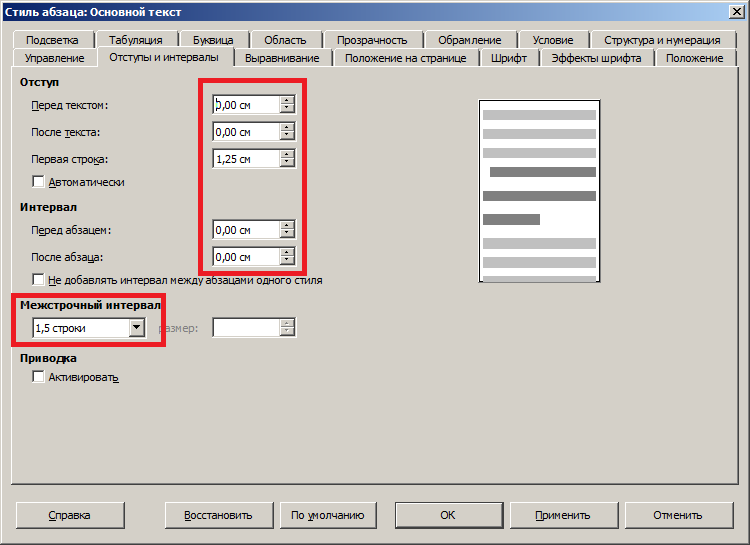Decrease the 'После текста' indent value
This screenshot has height=545, width=750.
click(x=288, y=136)
